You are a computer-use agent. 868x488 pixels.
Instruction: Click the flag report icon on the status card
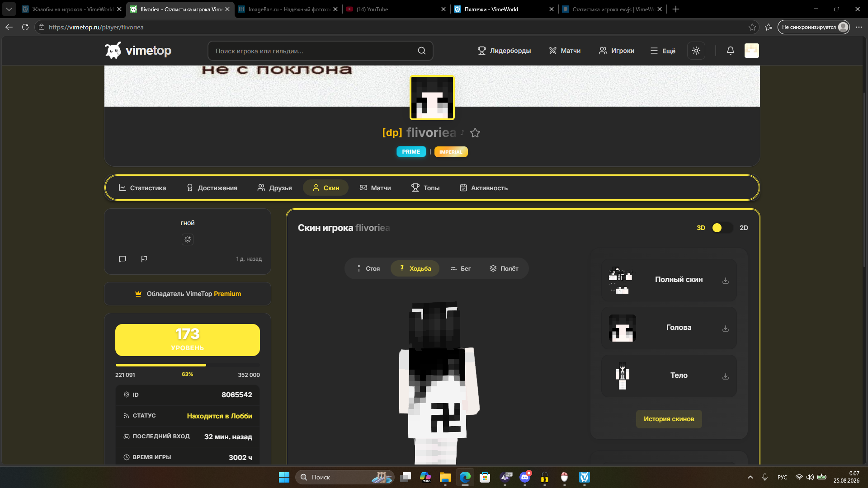(144, 259)
